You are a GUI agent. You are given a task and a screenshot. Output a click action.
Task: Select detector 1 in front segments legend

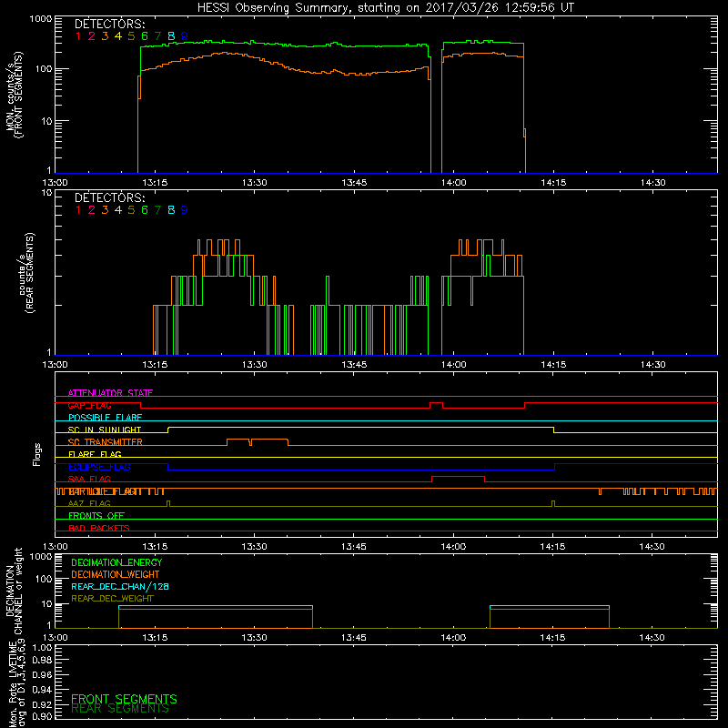(78, 36)
